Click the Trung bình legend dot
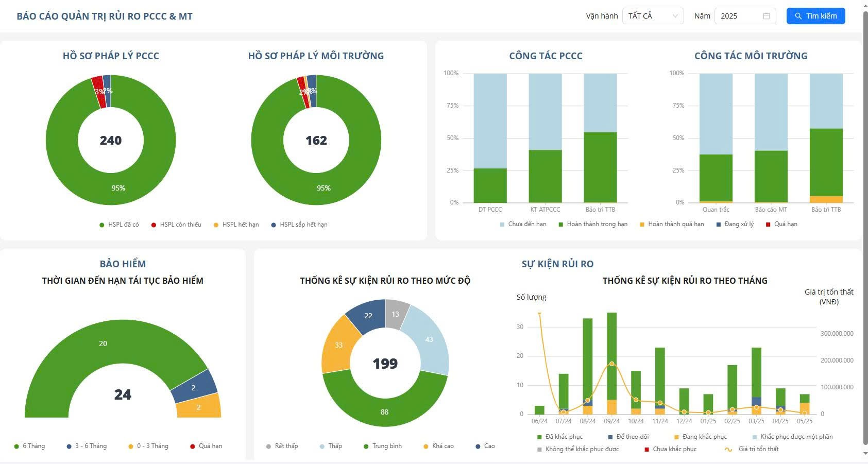The height and width of the screenshot is (464, 868). tap(366, 446)
